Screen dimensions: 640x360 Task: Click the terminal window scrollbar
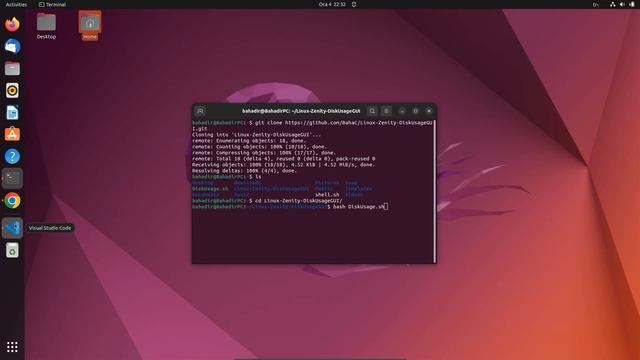[435, 191]
